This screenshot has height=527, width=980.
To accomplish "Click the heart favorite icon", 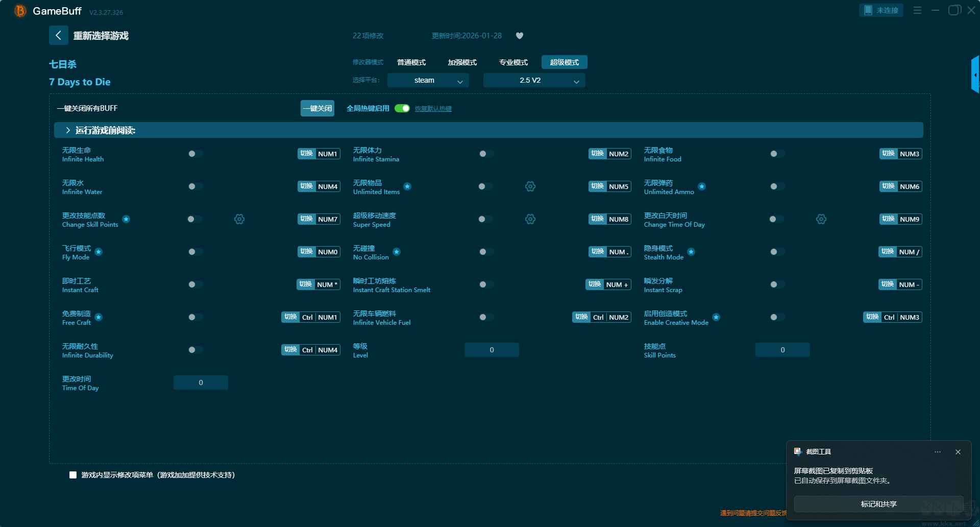I will pos(520,36).
